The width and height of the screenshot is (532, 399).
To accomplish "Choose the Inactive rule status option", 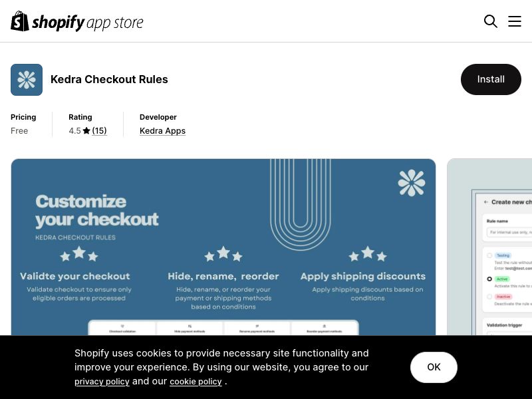I will click(490, 297).
